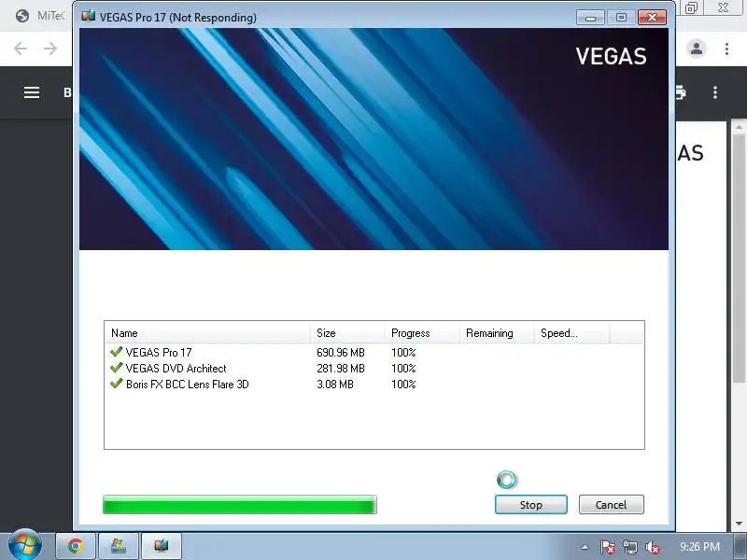The image size is (747, 560).
Task: Open Chrome profile avatar icon
Action: pos(697,49)
